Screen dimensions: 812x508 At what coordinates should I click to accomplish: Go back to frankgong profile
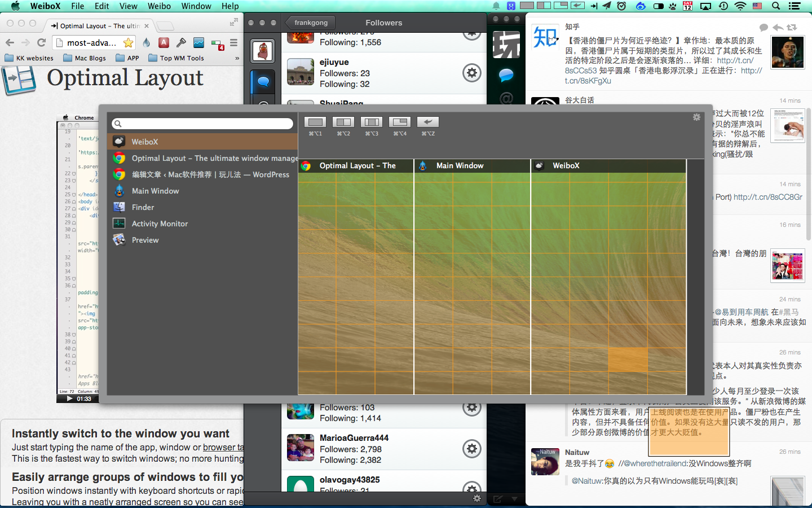[310, 23]
